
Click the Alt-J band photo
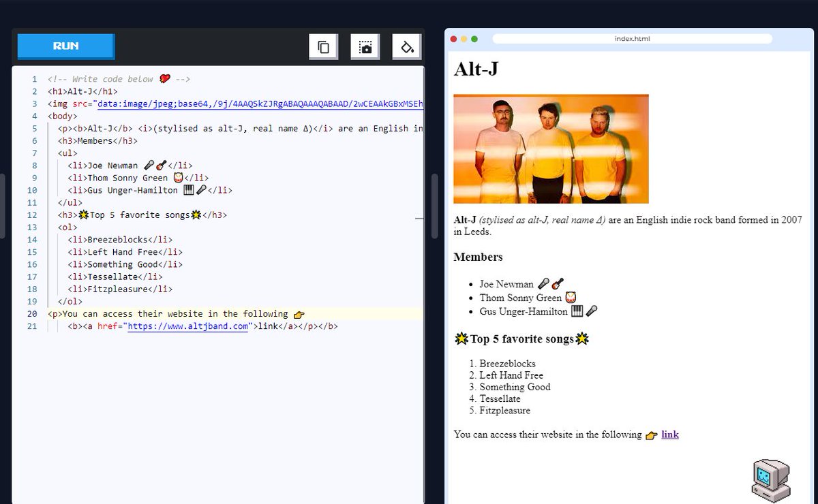(551, 148)
